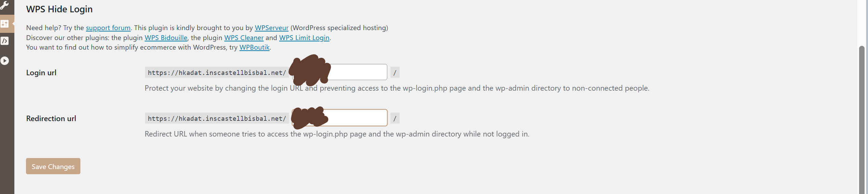Visit the WPServeur hosting link
This screenshot has height=194, width=868.
point(272,28)
